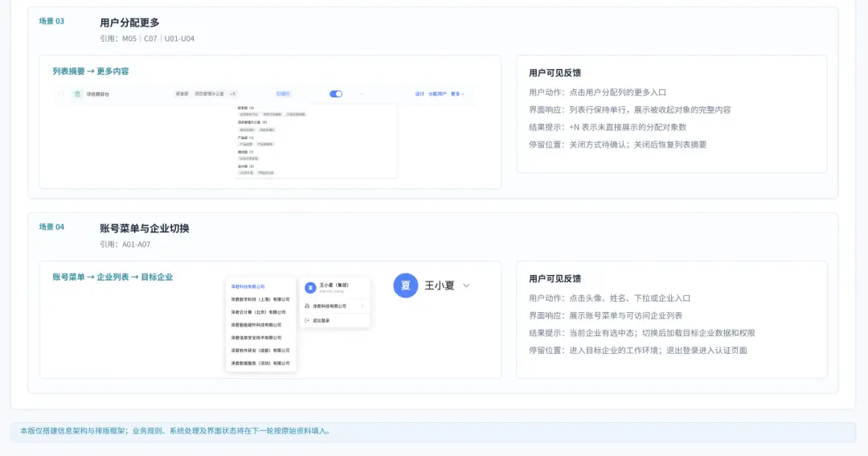Image resolution: width=868 pixels, height=456 pixels.
Task: Click the +5 tag to show more assignees
Action: point(233,94)
